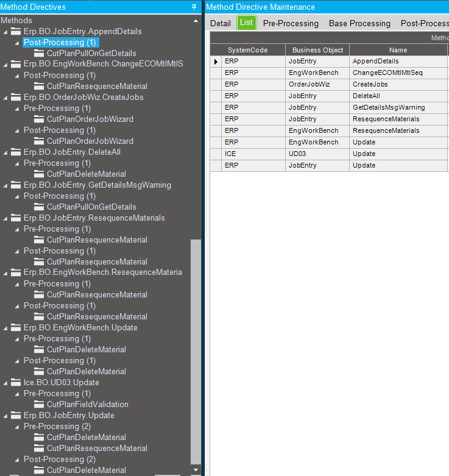This screenshot has height=476, width=449.
Task: Click ChangeECOMtlMtlSeq cell in grid
Action: (x=398, y=73)
